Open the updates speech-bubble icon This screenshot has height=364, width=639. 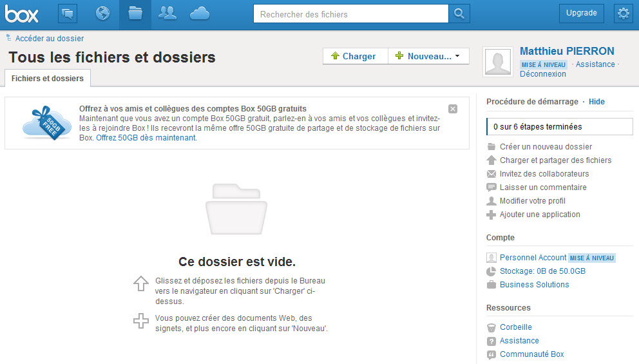pyautogui.click(x=67, y=14)
